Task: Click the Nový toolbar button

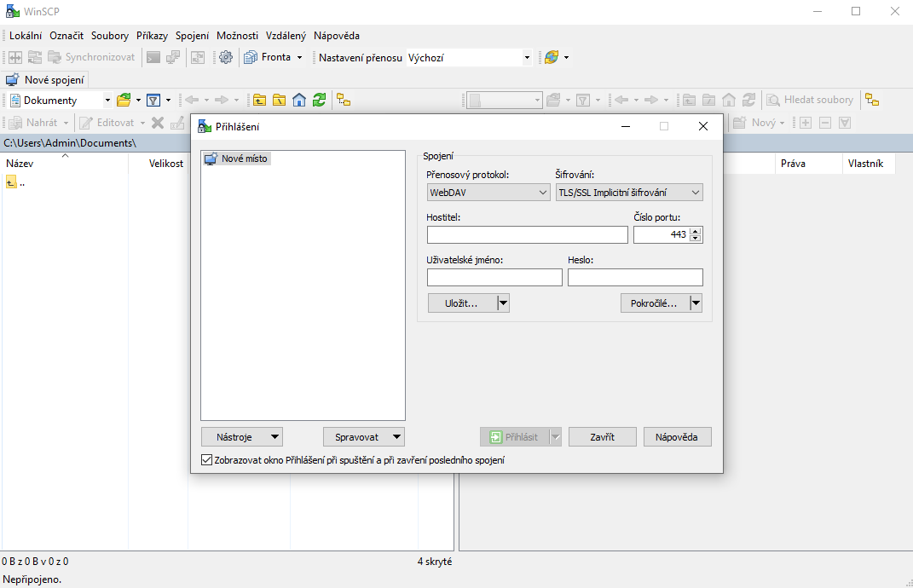Action: point(759,123)
